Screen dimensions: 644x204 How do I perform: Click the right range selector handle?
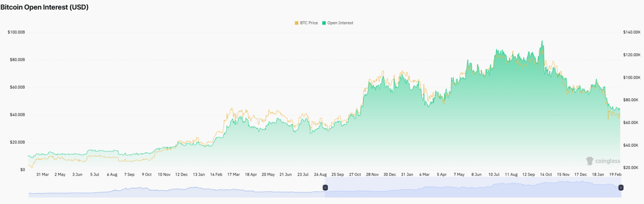tap(621, 188)
